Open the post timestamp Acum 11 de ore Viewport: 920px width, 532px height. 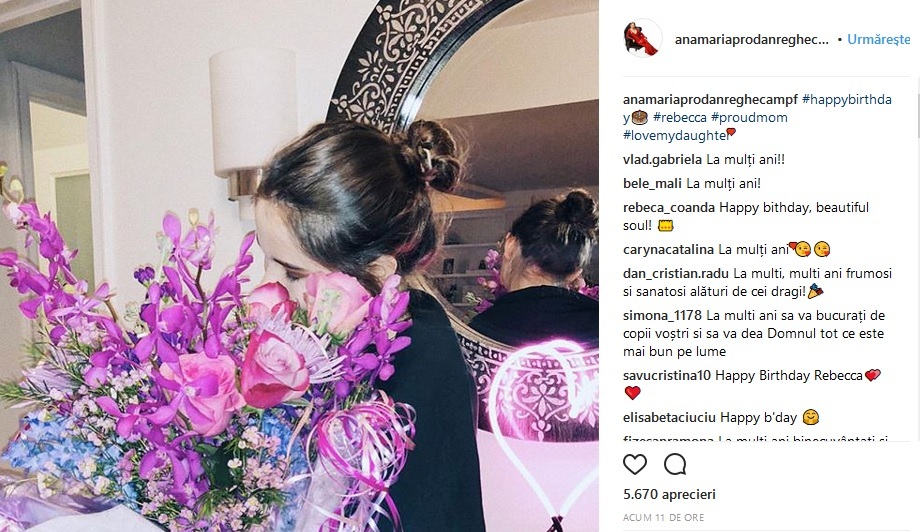664,517
